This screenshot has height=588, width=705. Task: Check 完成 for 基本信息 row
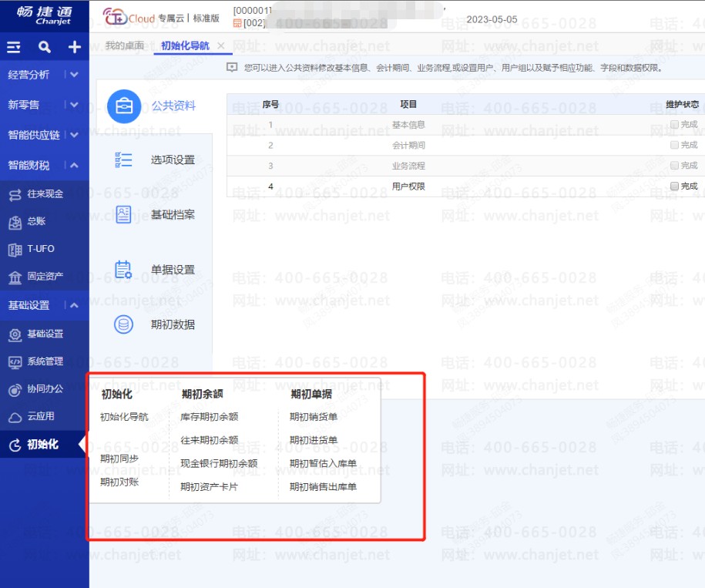click(674, 124)
